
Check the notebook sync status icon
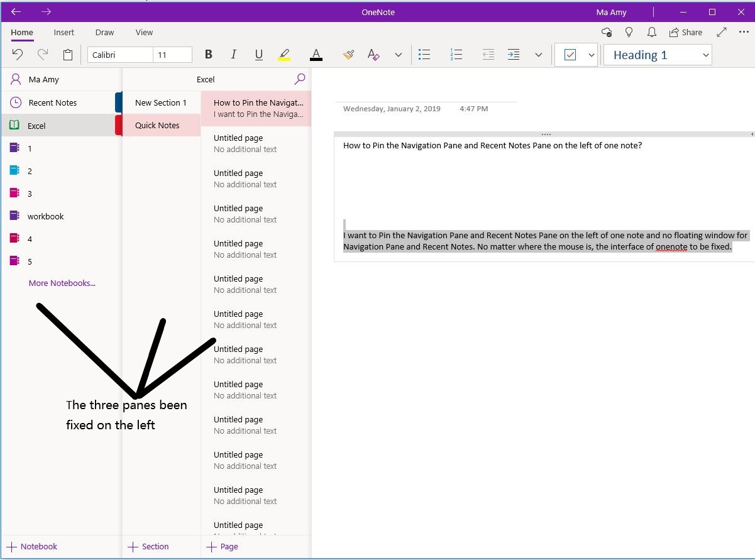click(x=607, y=32)
